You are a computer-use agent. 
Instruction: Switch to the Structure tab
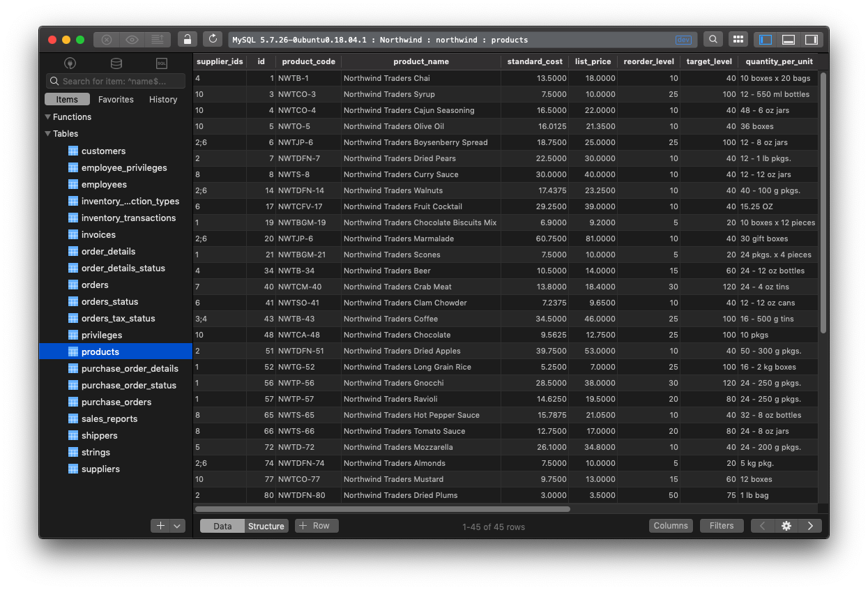[266, 526]
